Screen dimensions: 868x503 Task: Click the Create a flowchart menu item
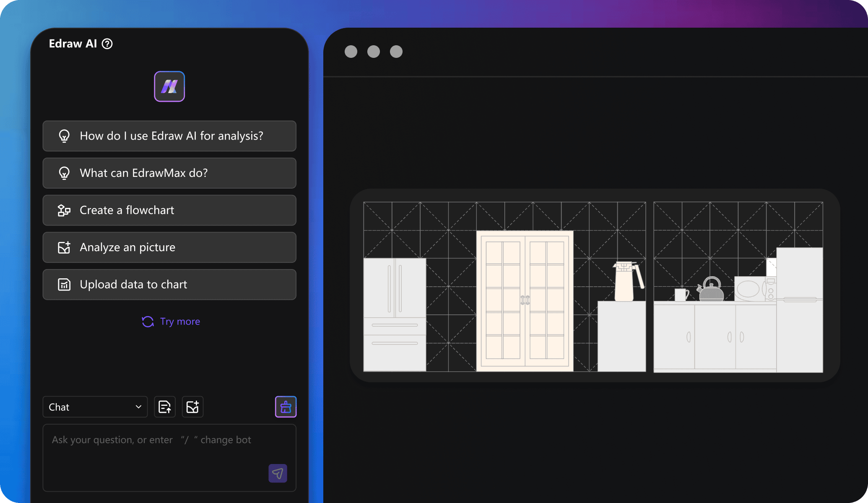pyautogui.click(x=169, y=210)
